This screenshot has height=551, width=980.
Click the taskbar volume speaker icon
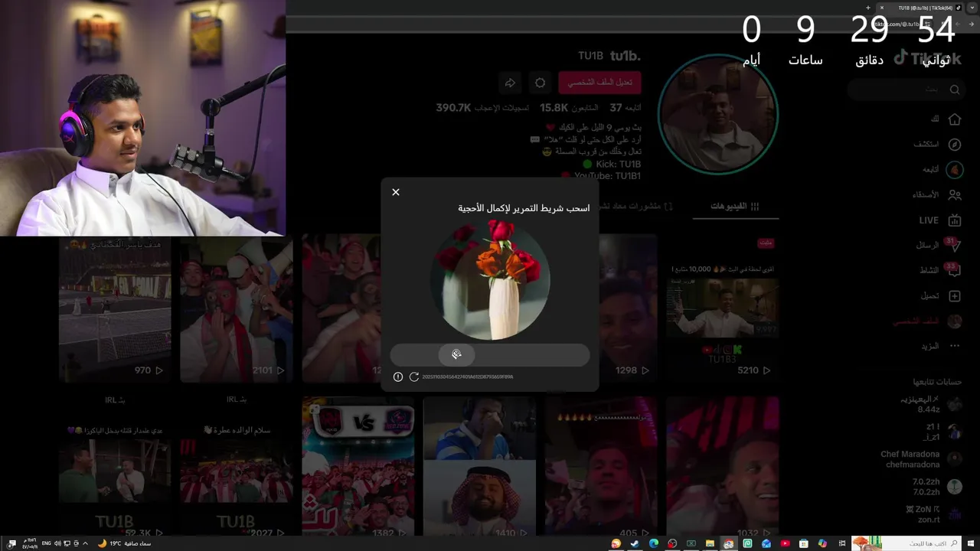coord(57,543)
